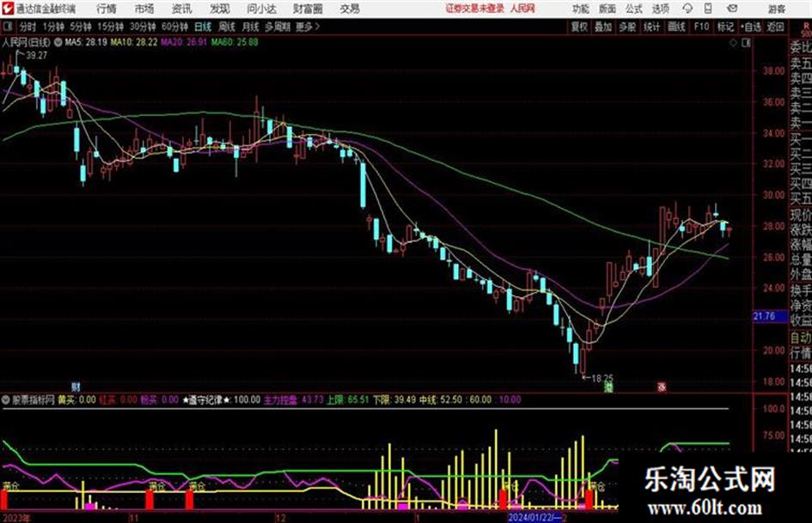Click the 39.27 high price label

pyautogui.click(x=36, y=56)
